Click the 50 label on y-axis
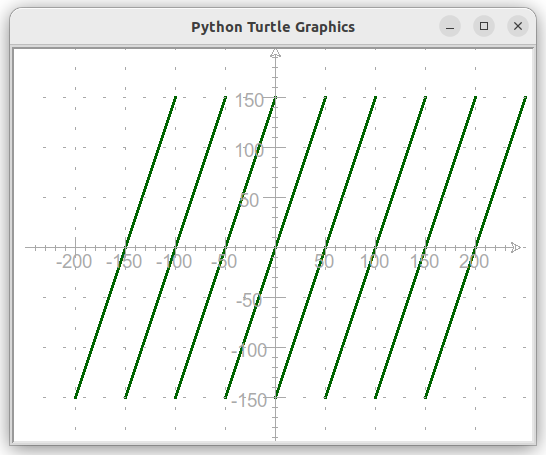The image size is (546, 455). [249, 201]
